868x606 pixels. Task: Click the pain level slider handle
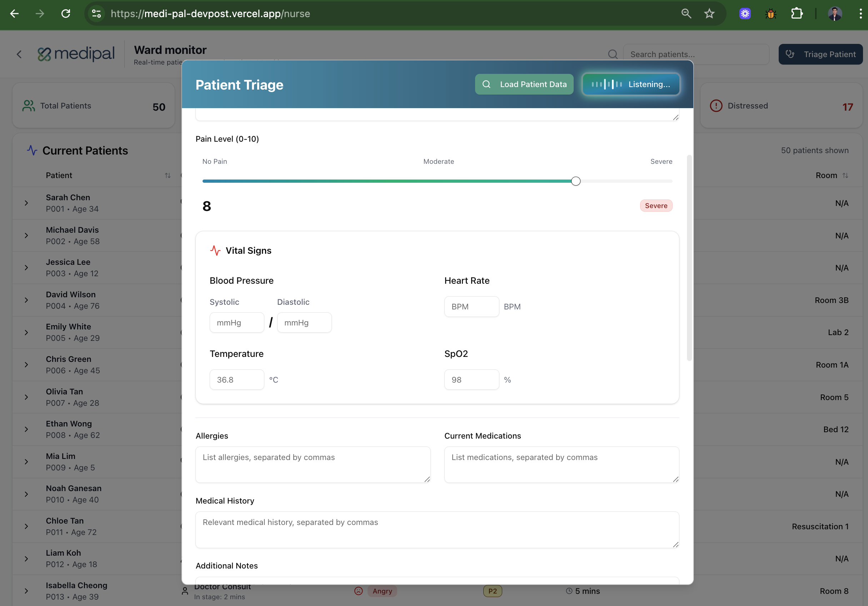(575, 181)
